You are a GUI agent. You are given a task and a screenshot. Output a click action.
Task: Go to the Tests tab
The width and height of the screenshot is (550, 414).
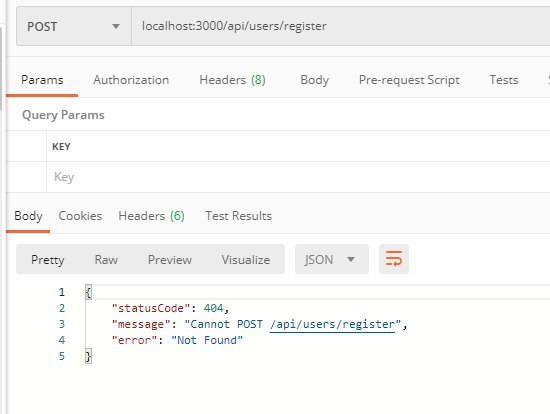(x=504, y=80)
